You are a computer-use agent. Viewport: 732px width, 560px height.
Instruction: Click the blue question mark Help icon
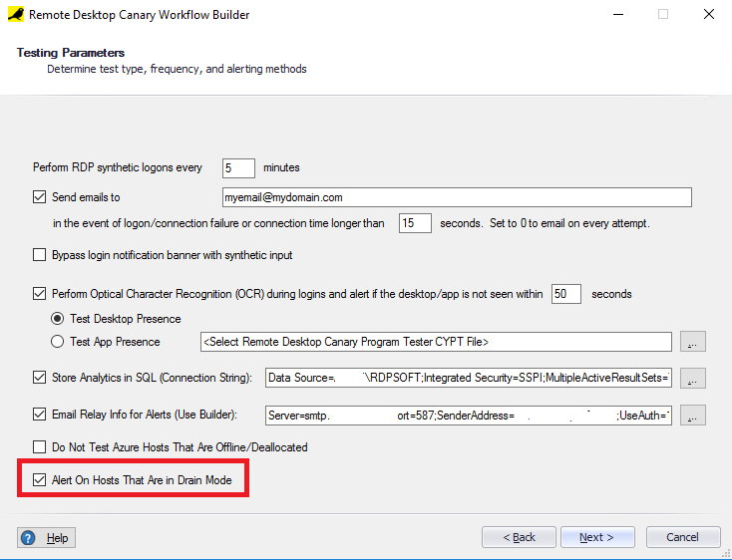point(28,538)
